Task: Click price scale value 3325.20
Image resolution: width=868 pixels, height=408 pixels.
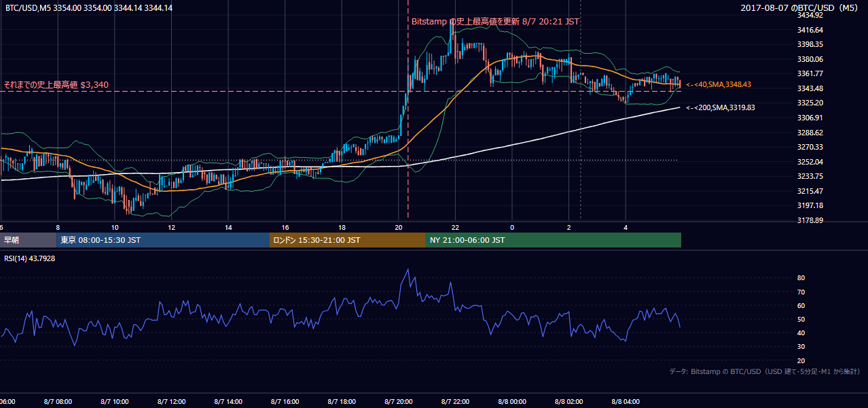Action: click(810, 103)
